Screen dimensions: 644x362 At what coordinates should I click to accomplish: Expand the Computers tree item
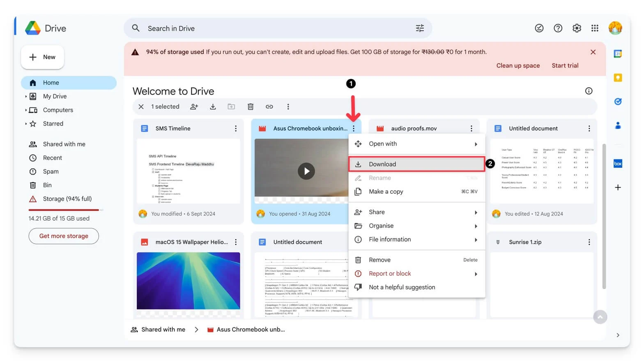click(26, 110)
